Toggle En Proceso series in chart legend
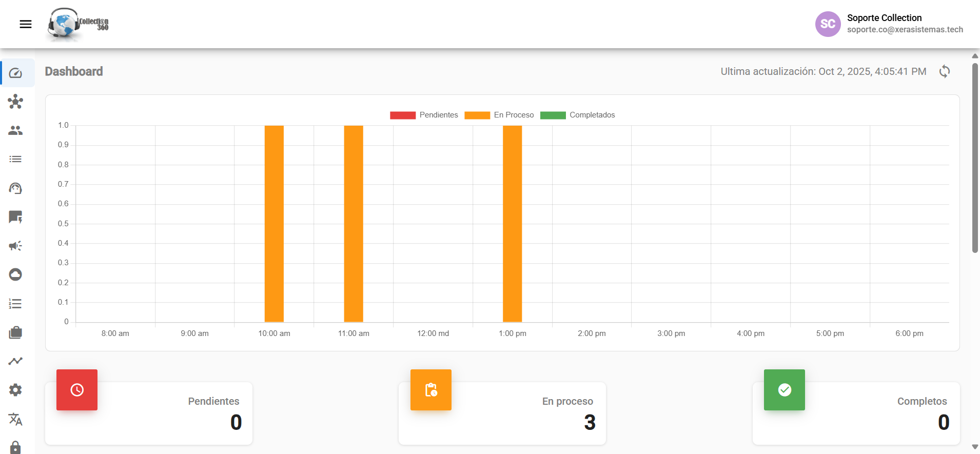980x454 pixels. 499,115
